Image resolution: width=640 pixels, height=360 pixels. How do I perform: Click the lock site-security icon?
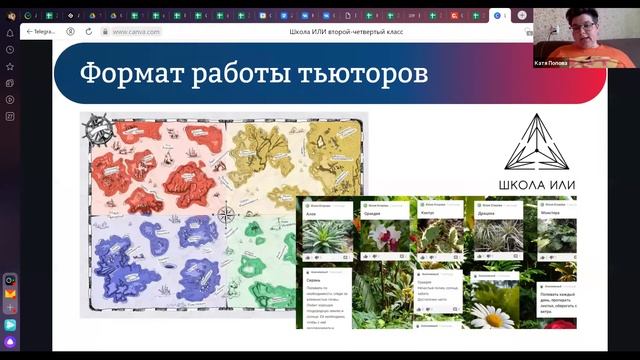105,31
